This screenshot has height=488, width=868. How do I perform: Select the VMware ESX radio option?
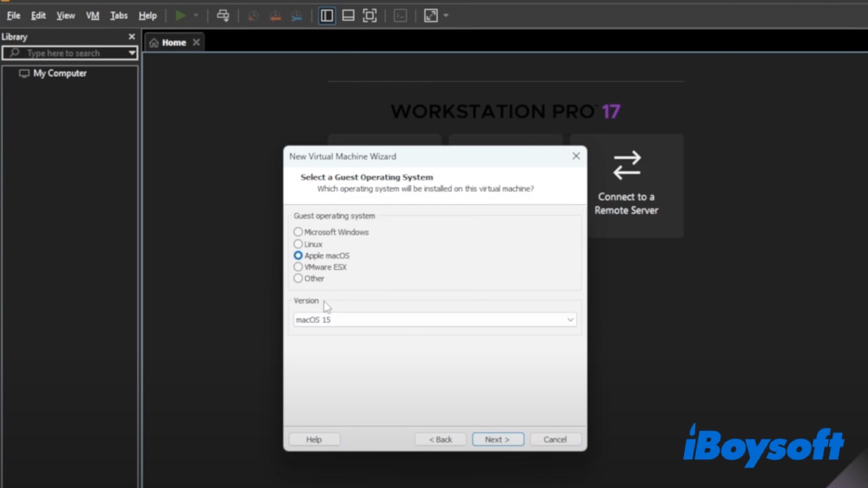pos(298,267)
